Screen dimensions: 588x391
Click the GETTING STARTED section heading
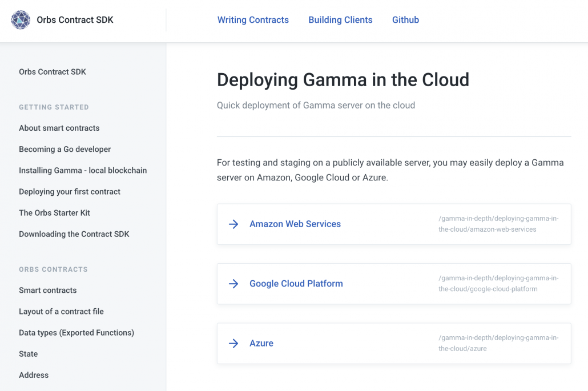(x=54, y=107)
